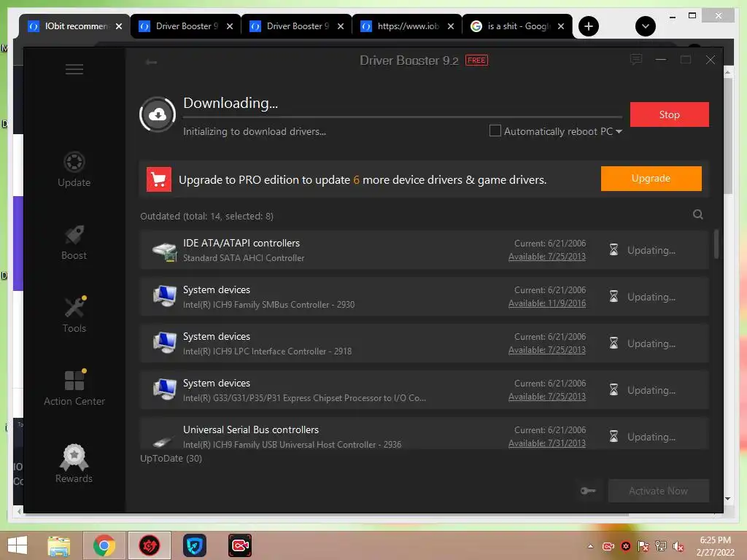Open the Update section in sidebar
The height and width of the screenshot is (560, 747).
pos(74,169)
